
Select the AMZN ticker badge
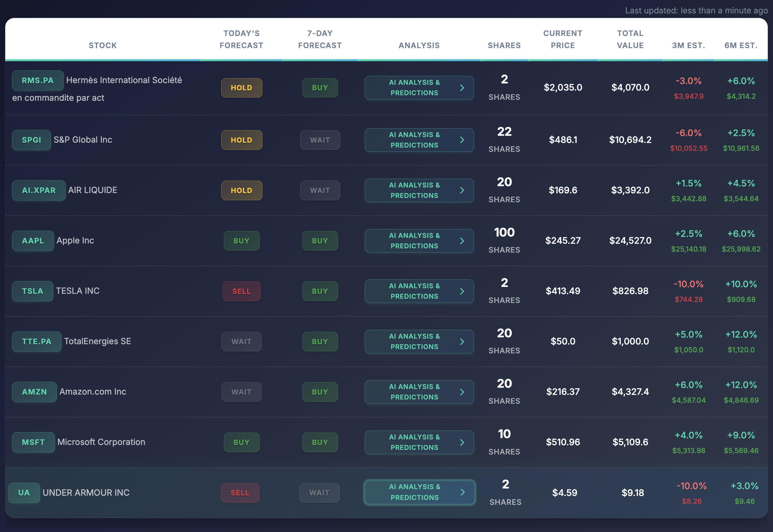(34, 392)
